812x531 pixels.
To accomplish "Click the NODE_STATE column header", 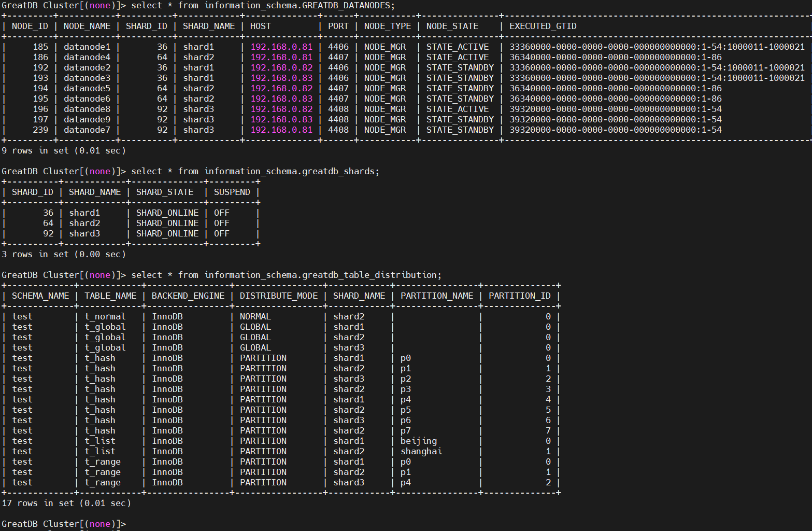I will [452, 26].
